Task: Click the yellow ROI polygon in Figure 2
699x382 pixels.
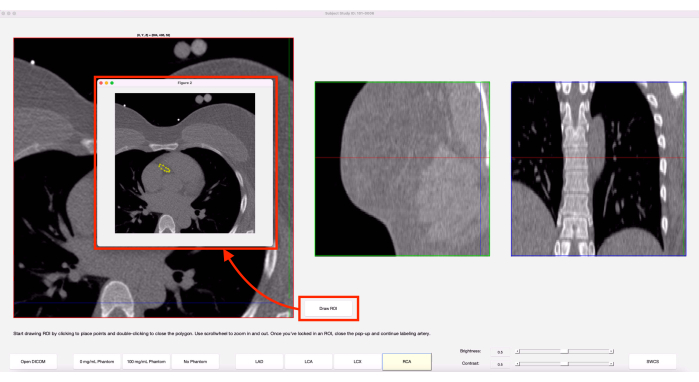Action: click(164, 168)
